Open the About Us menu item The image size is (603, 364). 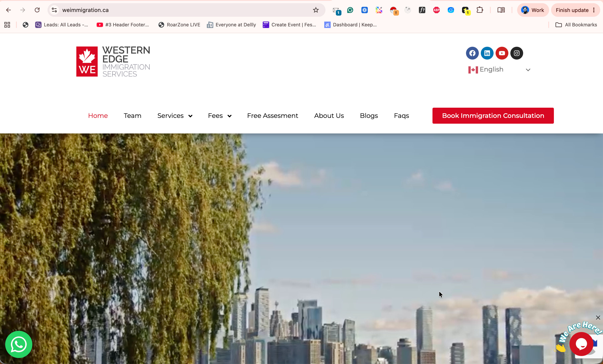pyautogui.click(x=329, y=116)
